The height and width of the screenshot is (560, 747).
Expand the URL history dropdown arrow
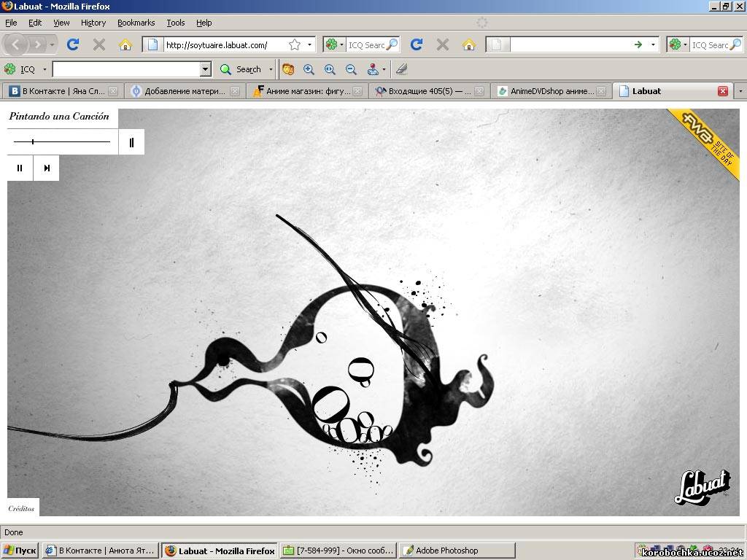pos(309,44)
